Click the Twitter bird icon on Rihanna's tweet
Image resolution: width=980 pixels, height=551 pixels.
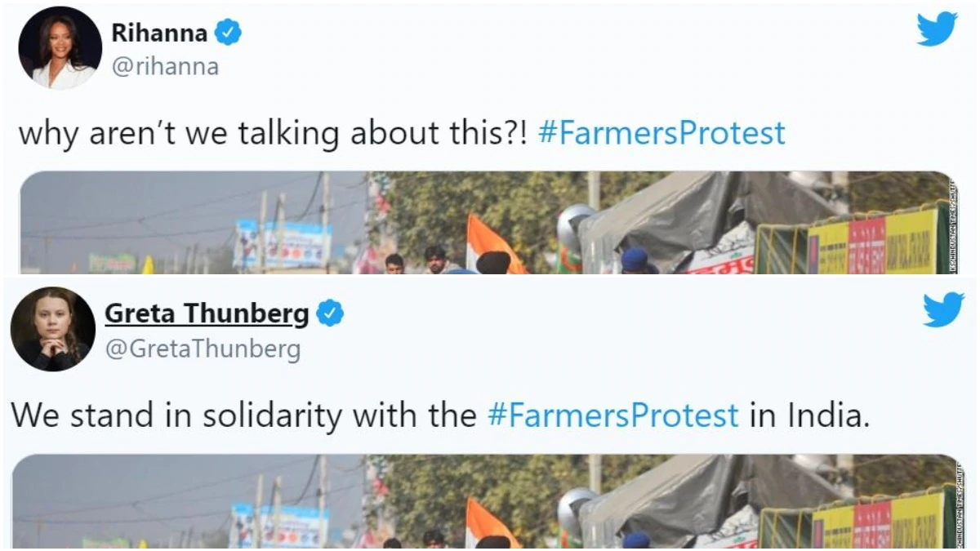click(937, 29)
